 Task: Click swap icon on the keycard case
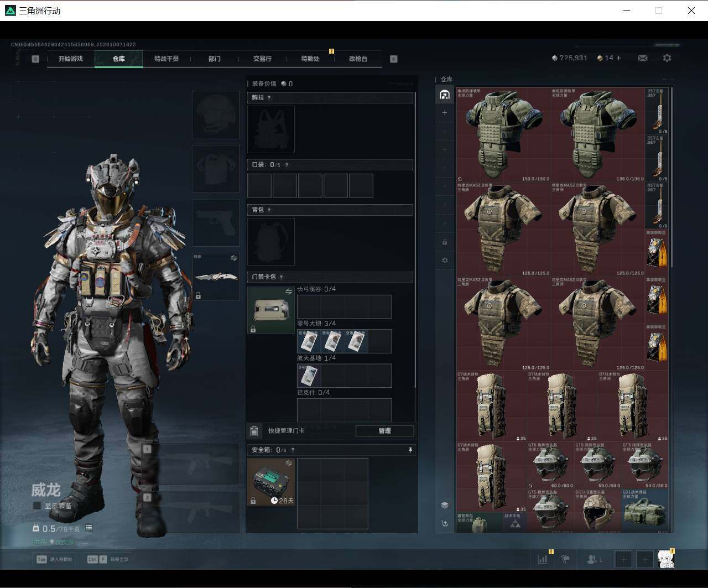tap(288, 292)
